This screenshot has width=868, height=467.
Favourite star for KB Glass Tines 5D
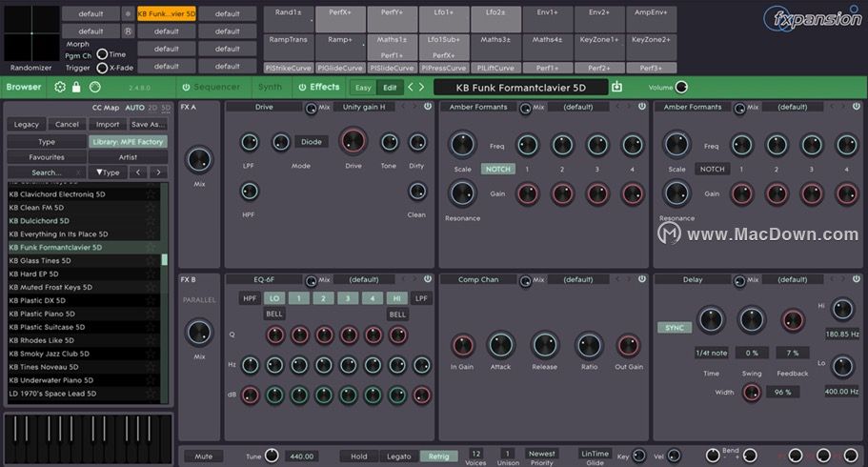151,260
